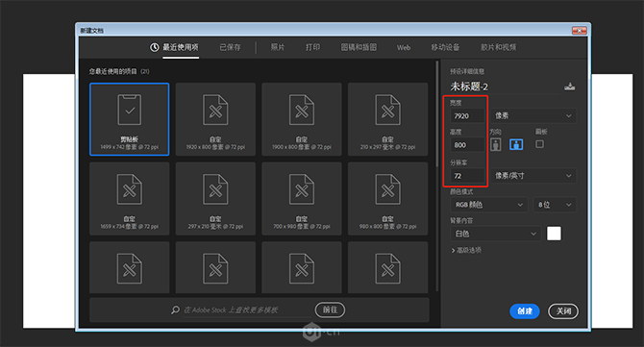Click the width field showing 7920
The image size is (644, 347).
467,115
